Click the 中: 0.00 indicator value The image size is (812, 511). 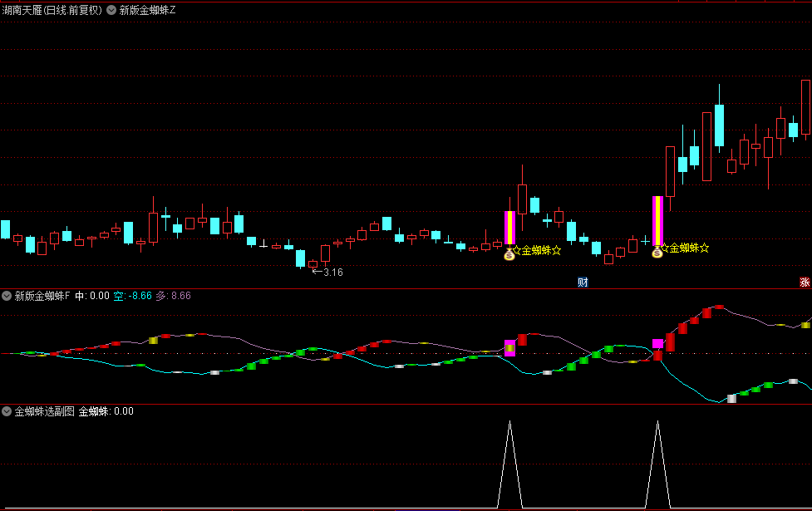[x=92, y=296]
